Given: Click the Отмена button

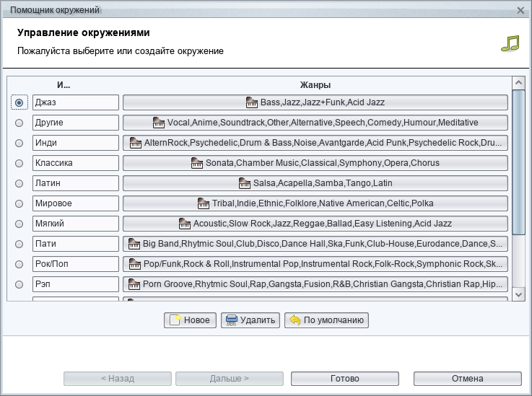Looking at the screenshot, I should (x=468, y=379).
